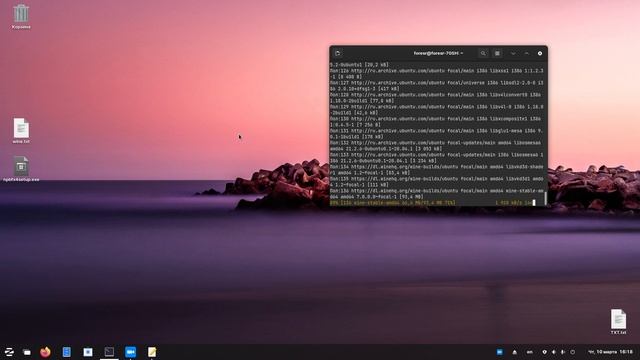
Task: Minimize the terminal window
Action: coord(513,53)
